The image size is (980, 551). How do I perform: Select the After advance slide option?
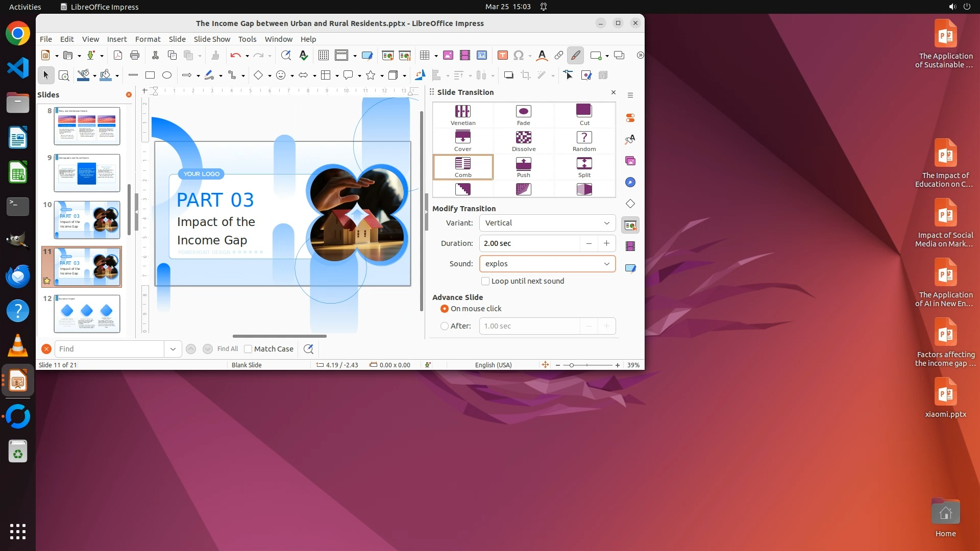(445, 326)
